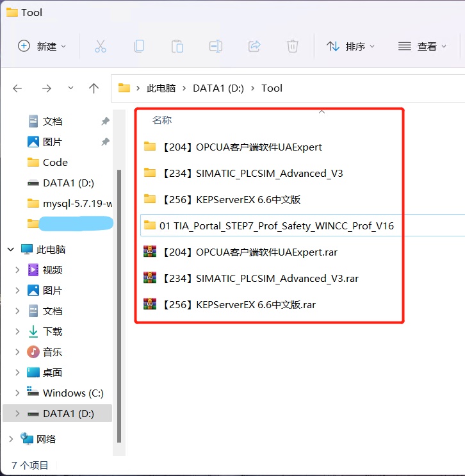
Task: Click the 名称 column header
Action: [162, 120]
